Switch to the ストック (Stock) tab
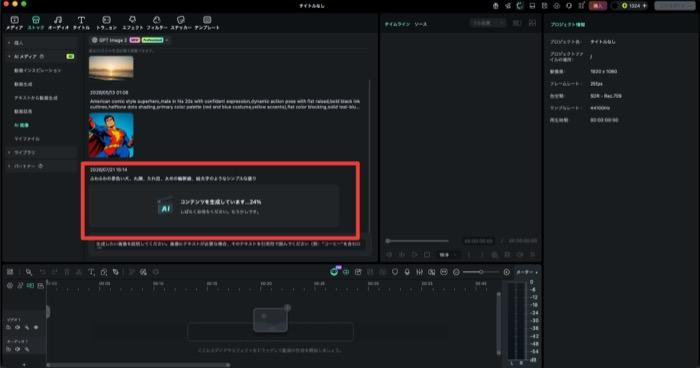The width and height of the screenshot is (700, 368). point(36,22)
